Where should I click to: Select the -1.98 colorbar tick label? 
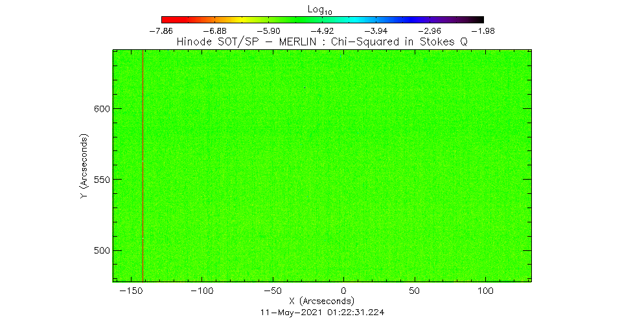pos(483,30)
